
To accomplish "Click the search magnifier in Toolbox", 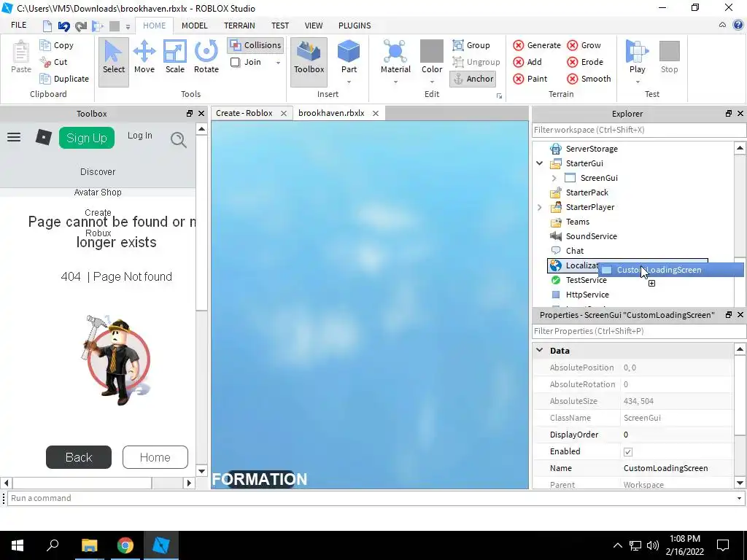I will pos(179,139).
